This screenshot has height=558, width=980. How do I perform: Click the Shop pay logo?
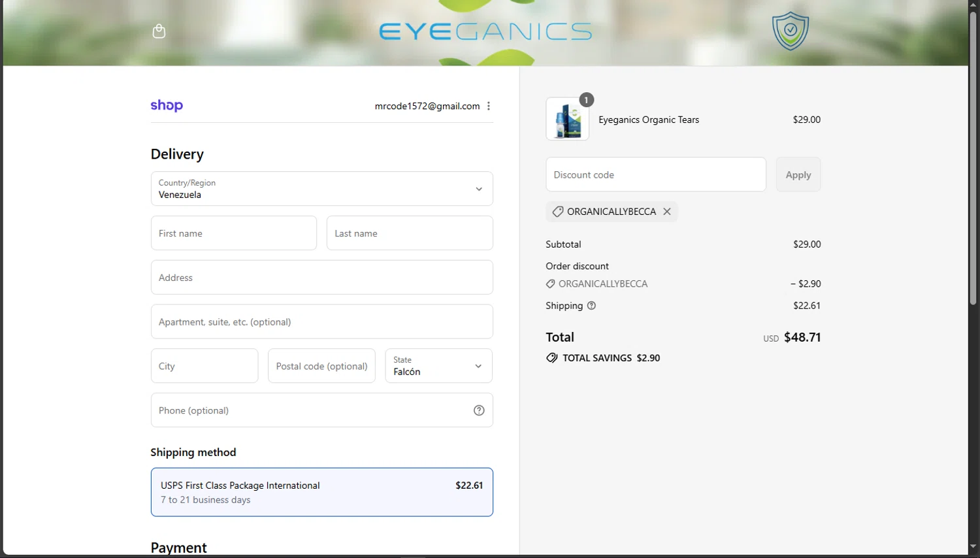click(x=167, y=105)
